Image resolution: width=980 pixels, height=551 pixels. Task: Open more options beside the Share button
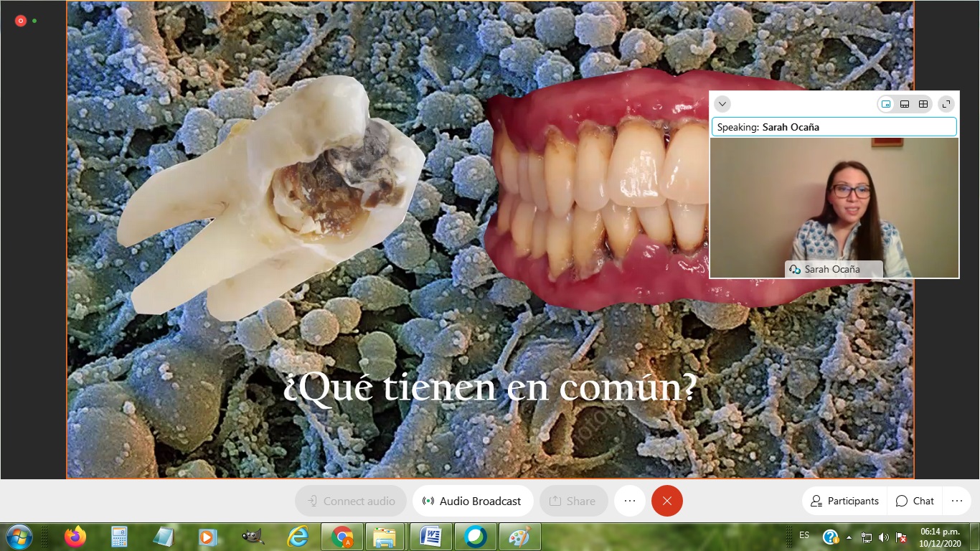pyautogui.click(x=630, y=501)
